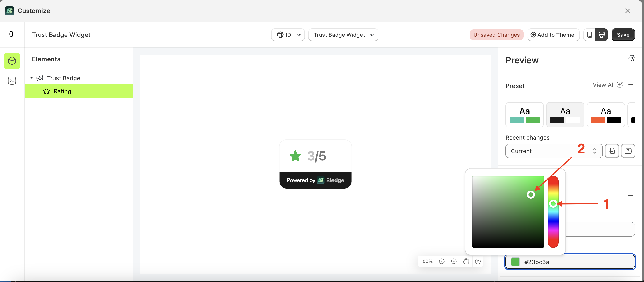
Task: Click the archive upload icon beside Current
Action: coord(628,151)
